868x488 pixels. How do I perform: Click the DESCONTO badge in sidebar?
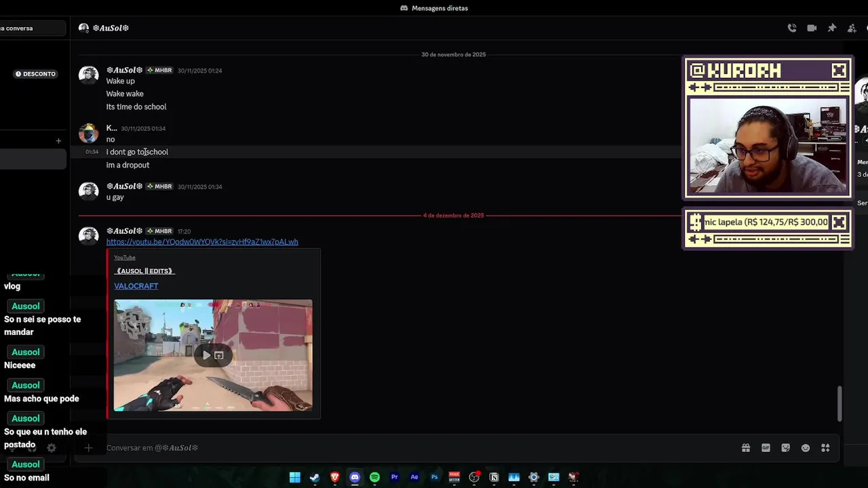click(36, 74)
